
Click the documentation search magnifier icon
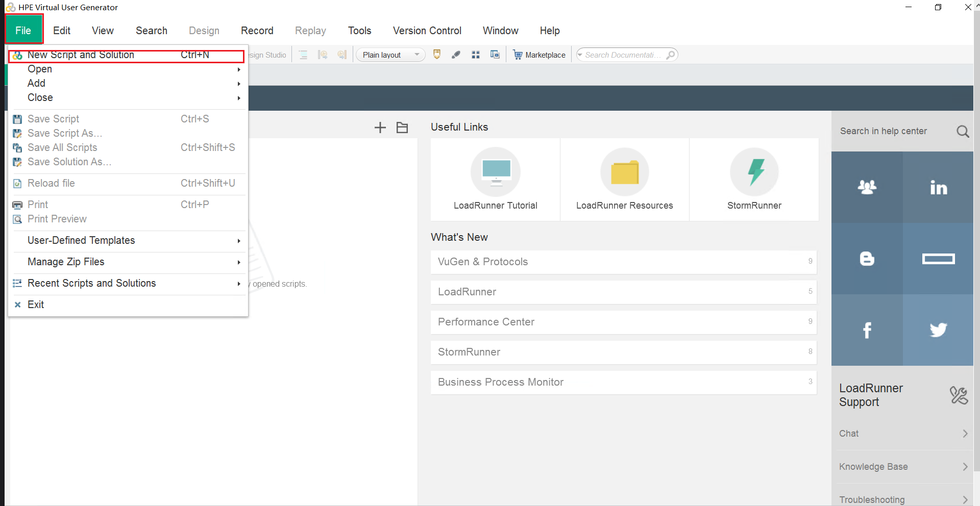point(671,55)
